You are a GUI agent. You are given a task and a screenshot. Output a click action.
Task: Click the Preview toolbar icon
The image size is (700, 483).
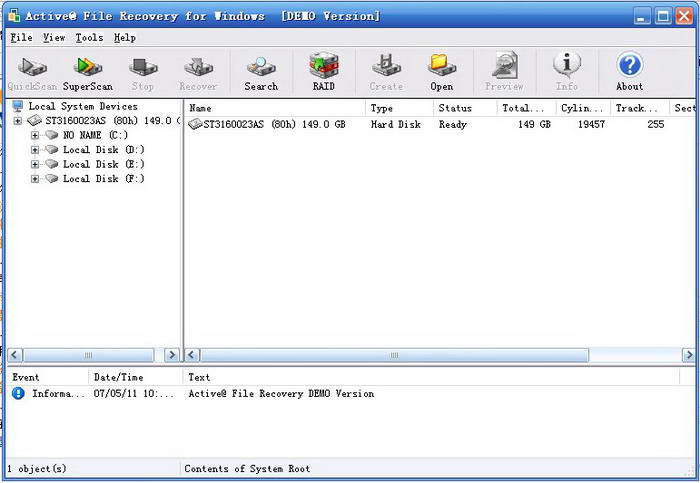[504, 66]
